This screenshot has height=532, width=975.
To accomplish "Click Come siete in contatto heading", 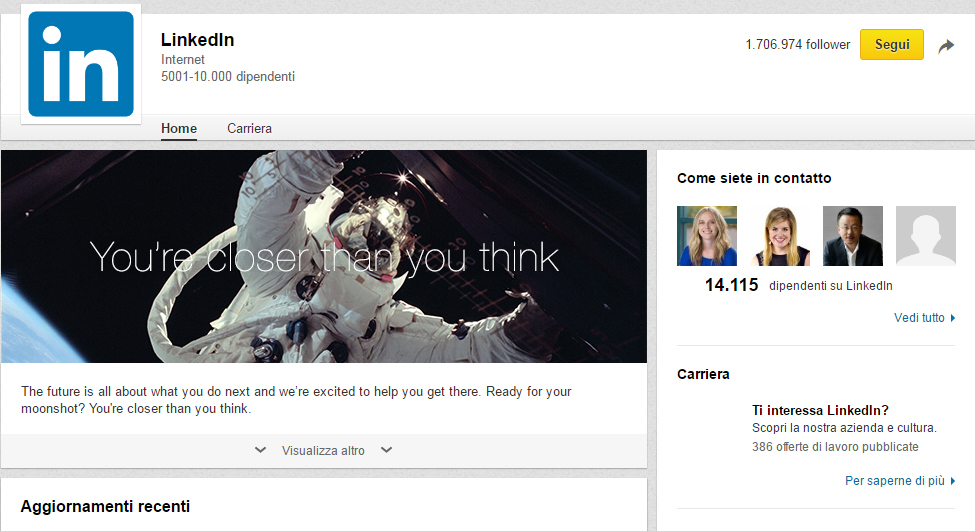I will (x=754, y=178).
